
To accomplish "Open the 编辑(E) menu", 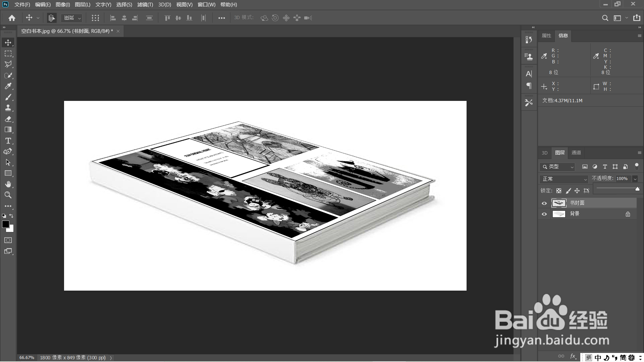I will pos(43,5).
